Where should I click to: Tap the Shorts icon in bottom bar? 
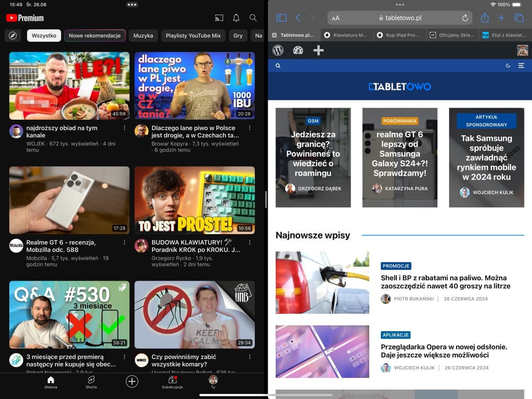click(x=91, y=382)
